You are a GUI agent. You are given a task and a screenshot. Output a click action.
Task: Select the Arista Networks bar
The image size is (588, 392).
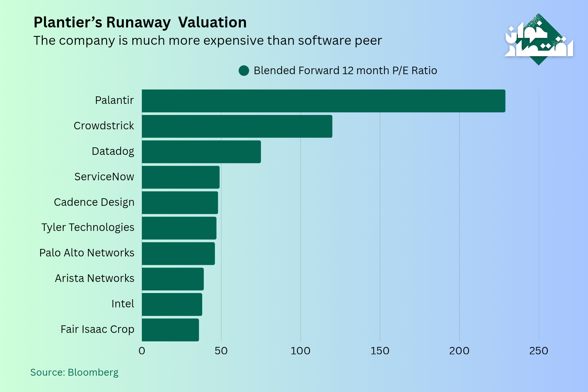[x=173, y=279]
